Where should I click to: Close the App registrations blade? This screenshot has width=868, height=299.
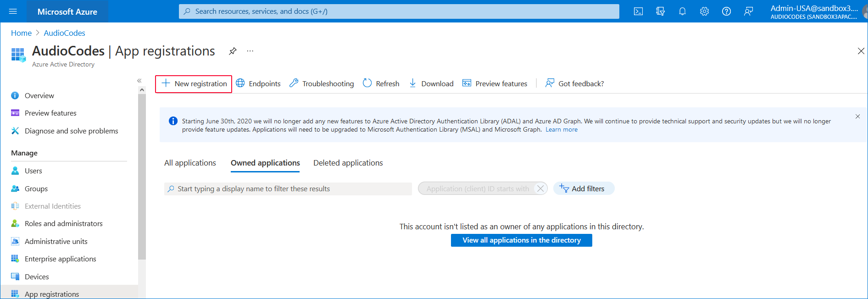tap(861, 51)
